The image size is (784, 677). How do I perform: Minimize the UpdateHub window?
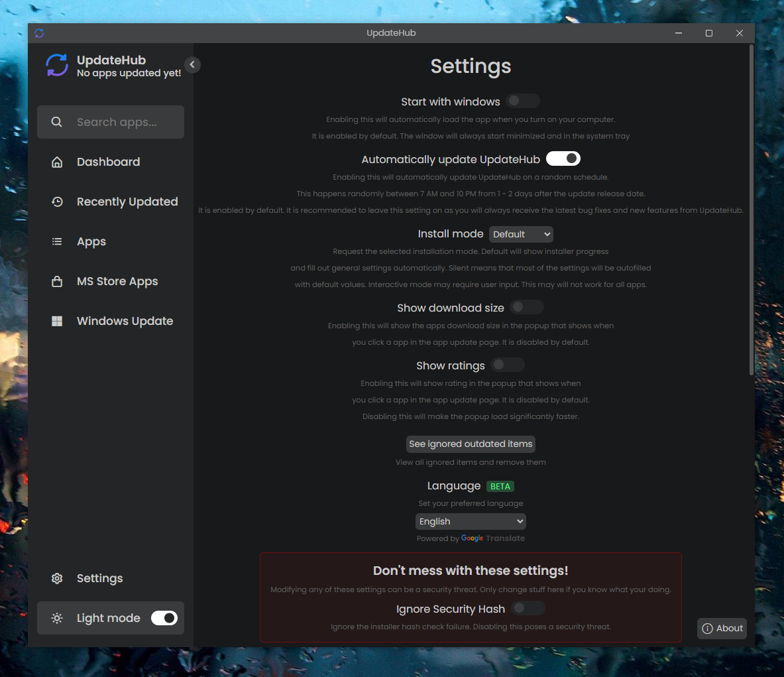tap(679, 33)
